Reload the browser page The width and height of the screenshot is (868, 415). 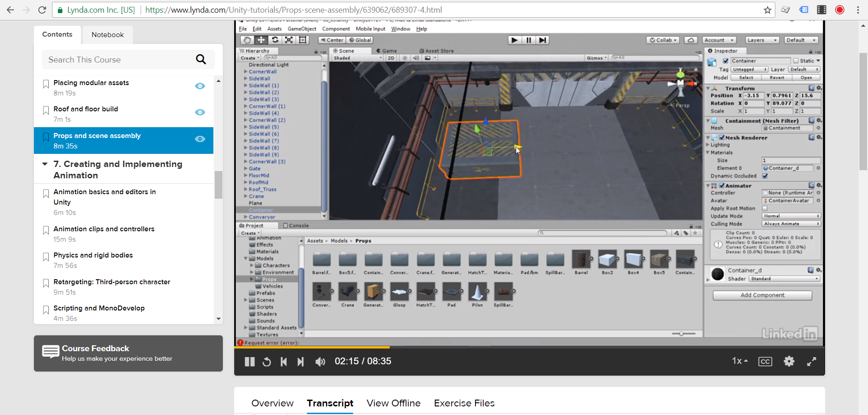[42, 10]
